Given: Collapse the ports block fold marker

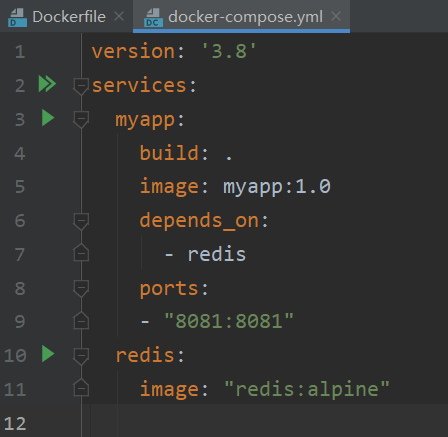Looking at the screenshot, I should [x=81, y=289].
